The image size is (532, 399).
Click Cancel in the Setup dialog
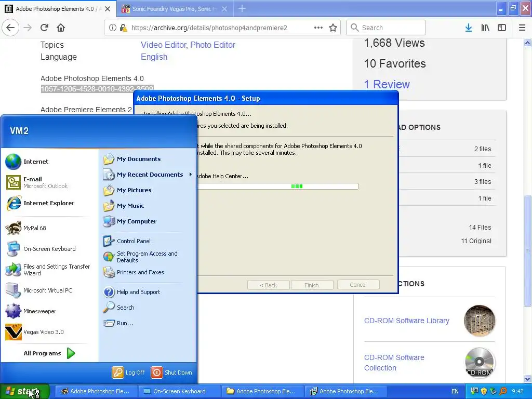[x=358, y=285]
